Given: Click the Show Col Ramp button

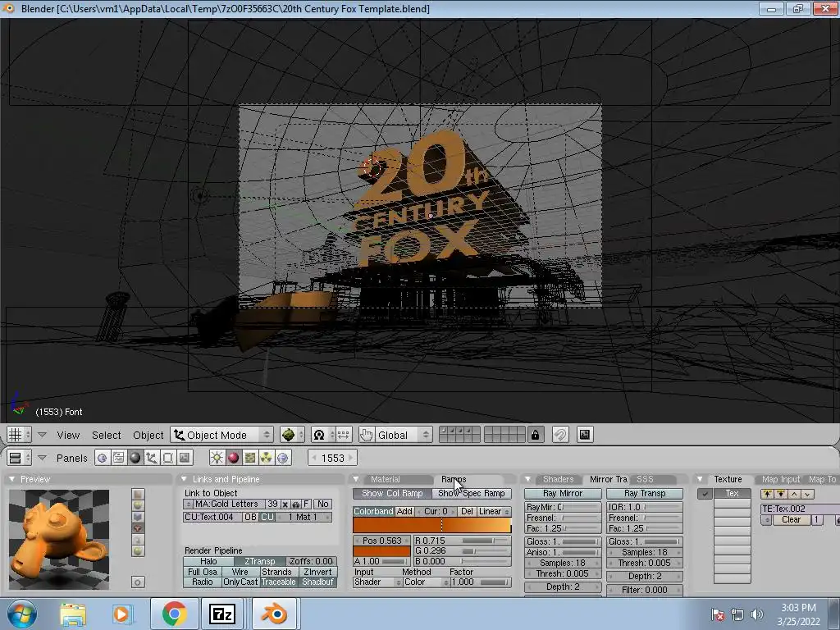Looking at the screenshot, I should pos(392,493).
